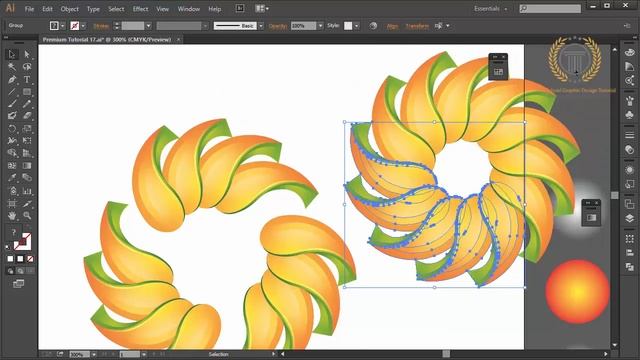
Task: Select the Pencil tool
Action: [27, 104]
